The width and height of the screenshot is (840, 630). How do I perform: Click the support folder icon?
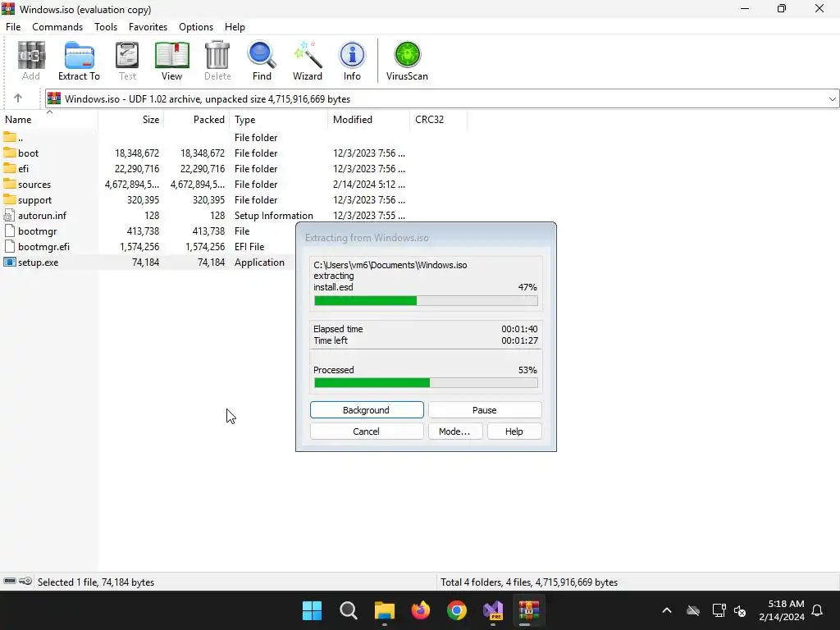click(10, 199)
